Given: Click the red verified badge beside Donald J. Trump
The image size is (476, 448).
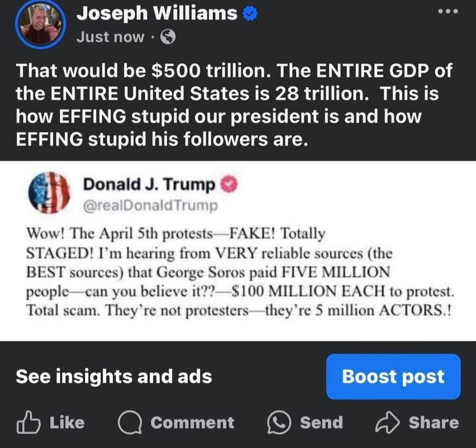Looking at the screenshot, I should 229,184.
